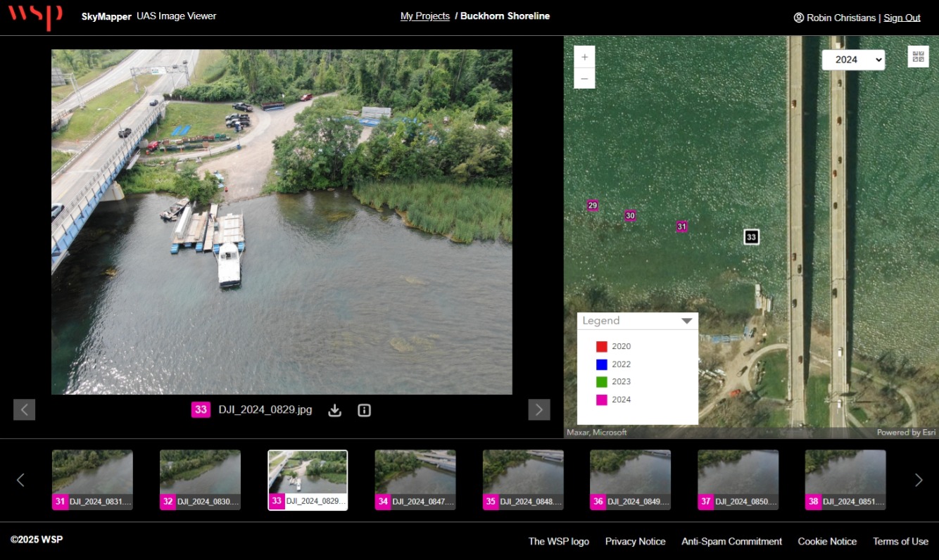Open the Privacy Notice link
The width and height of the screenshot is (939, 560).
(635, 541)
